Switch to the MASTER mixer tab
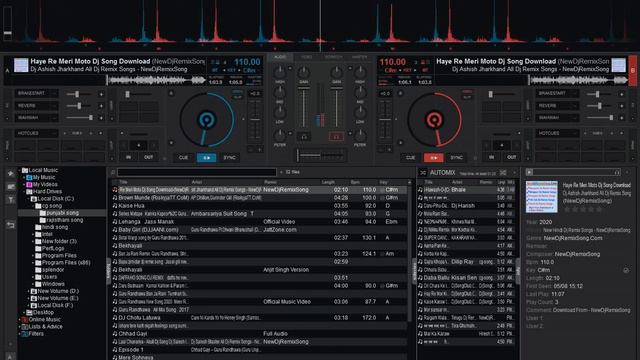640x360 pixels. point(360,57)
